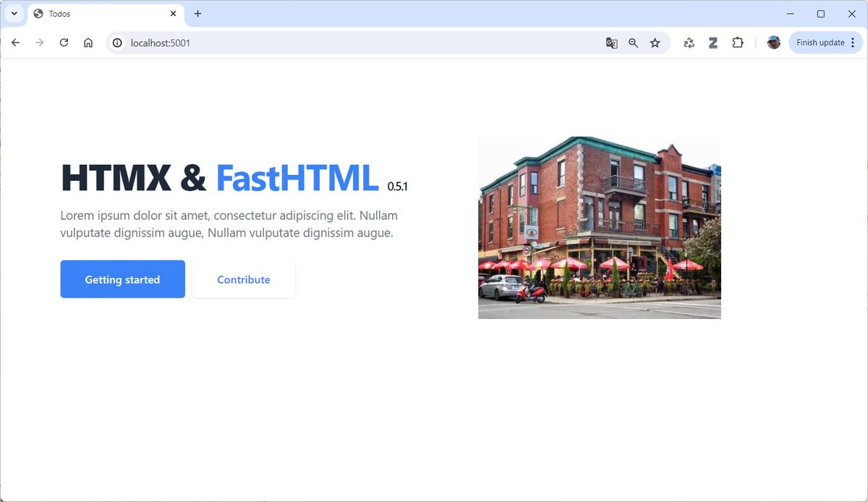This screenshot has height=502, width=868.
Task: Open a new tab with plus button
Action: click(198, 14)
